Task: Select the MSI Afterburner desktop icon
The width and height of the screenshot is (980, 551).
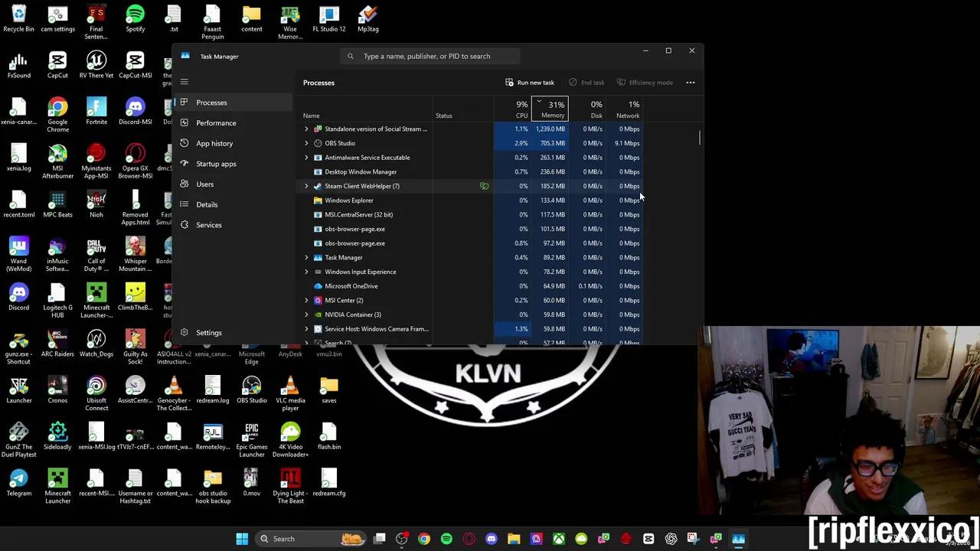Action: pyautogui.click(x=57, y=162)
